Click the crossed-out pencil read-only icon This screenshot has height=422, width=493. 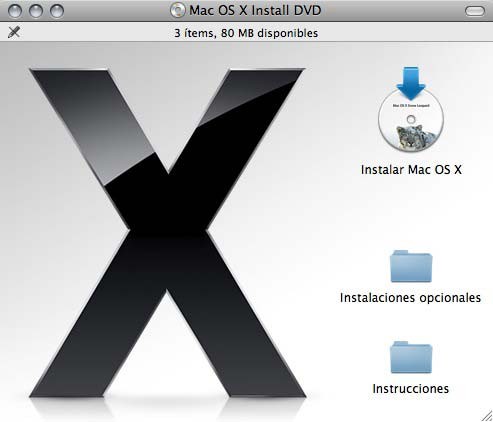pyautogui.click(x=14, y=32)
